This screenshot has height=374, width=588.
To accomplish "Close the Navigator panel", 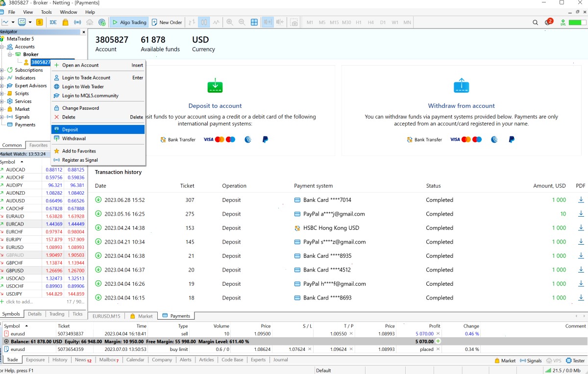I will point(84,32).
